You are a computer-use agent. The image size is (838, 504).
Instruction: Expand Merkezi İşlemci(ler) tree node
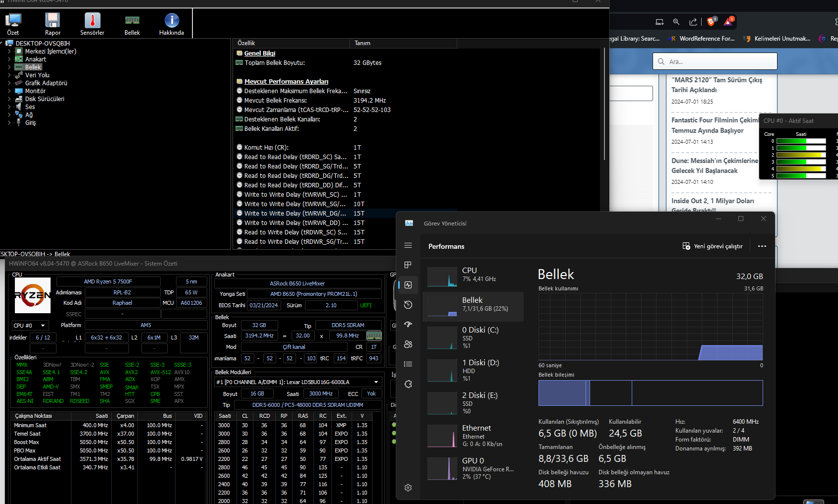pos(9,52)
